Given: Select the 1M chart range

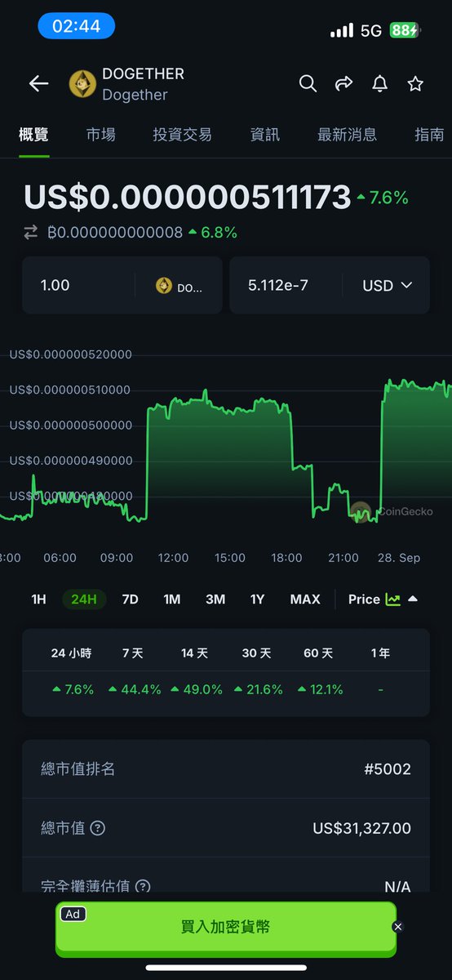Looking at the screenshot, I should (x=171, y=599).
